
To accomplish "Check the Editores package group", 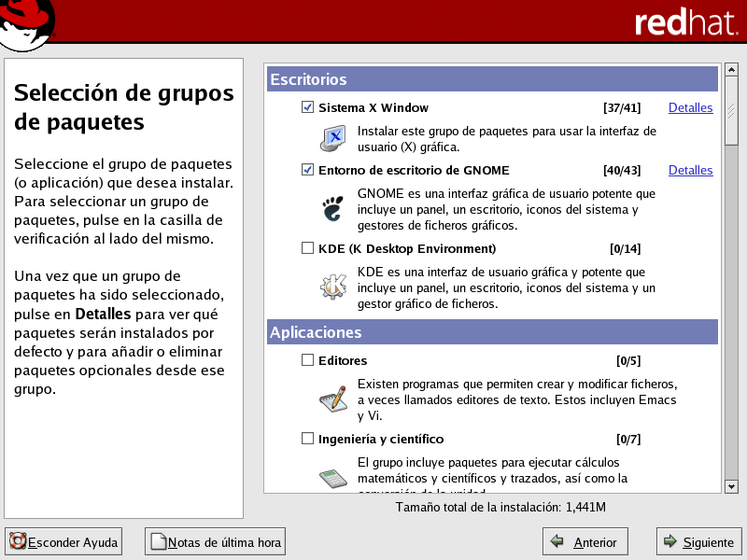I will pyautogui.click(x=308, y=360).
